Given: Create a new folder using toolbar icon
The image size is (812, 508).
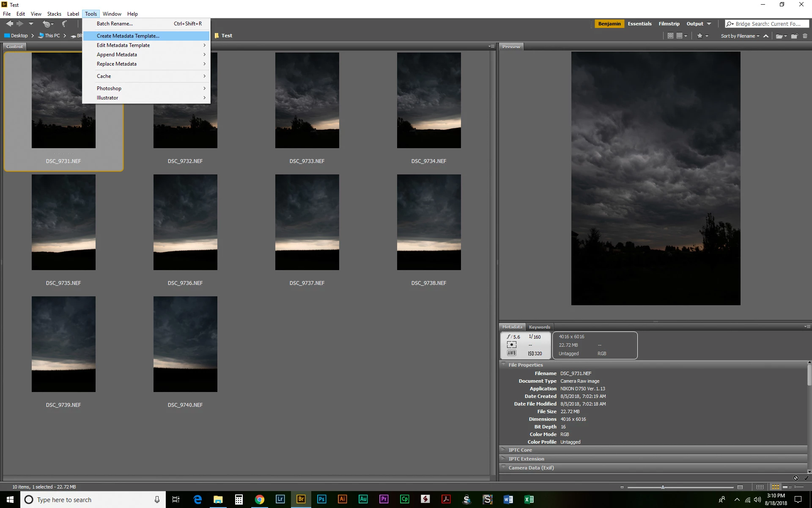Looking at the screenshot, I should click(x=794, y=36).
